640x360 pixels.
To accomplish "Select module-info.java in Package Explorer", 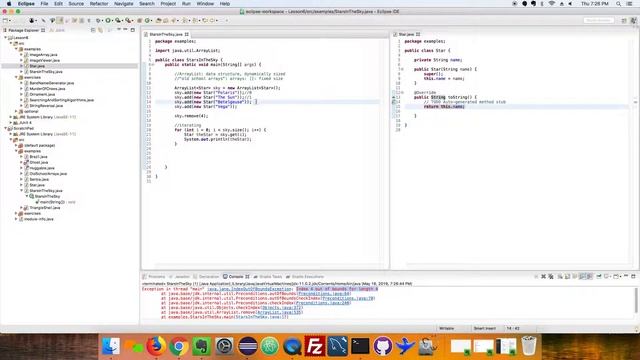I will (38, 219).
